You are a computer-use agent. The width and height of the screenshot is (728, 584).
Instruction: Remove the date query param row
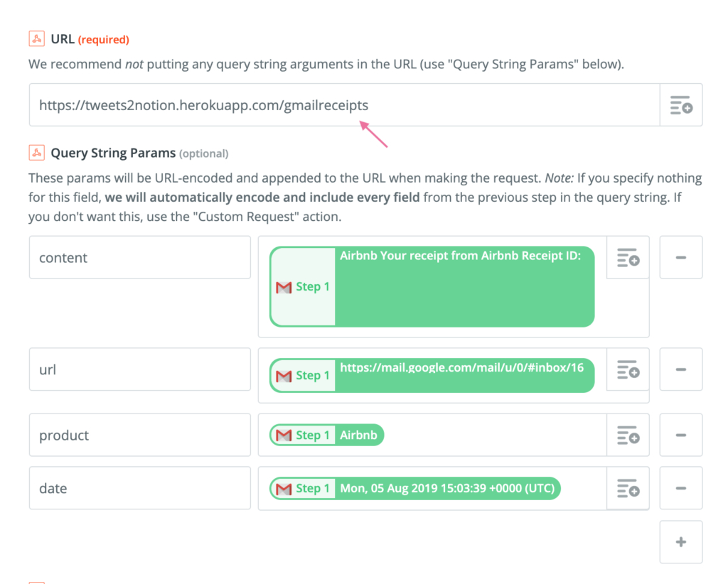pos(680,488)
